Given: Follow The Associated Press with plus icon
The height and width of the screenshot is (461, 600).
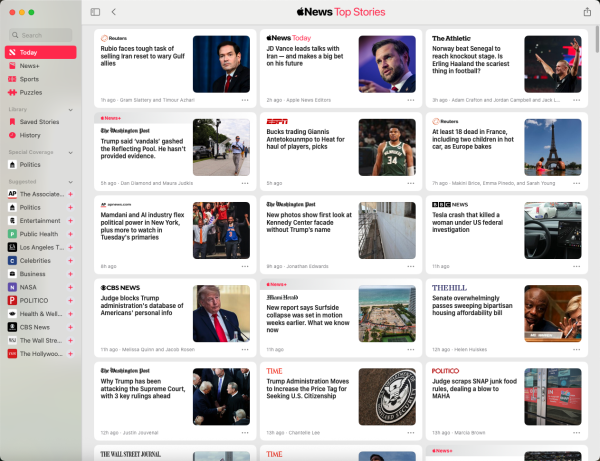Looking at the screenshot, I should (70, 194).
